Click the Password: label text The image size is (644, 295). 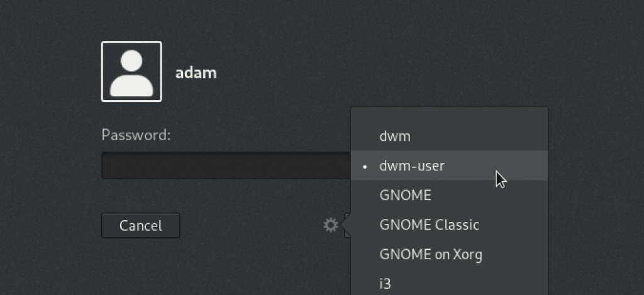tap(136, 135)
